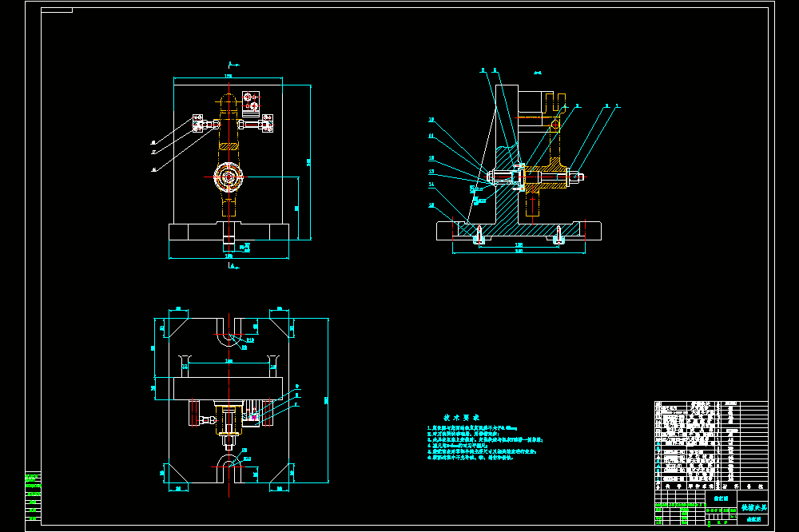Select last technical requirement line numbered 6

470,458
